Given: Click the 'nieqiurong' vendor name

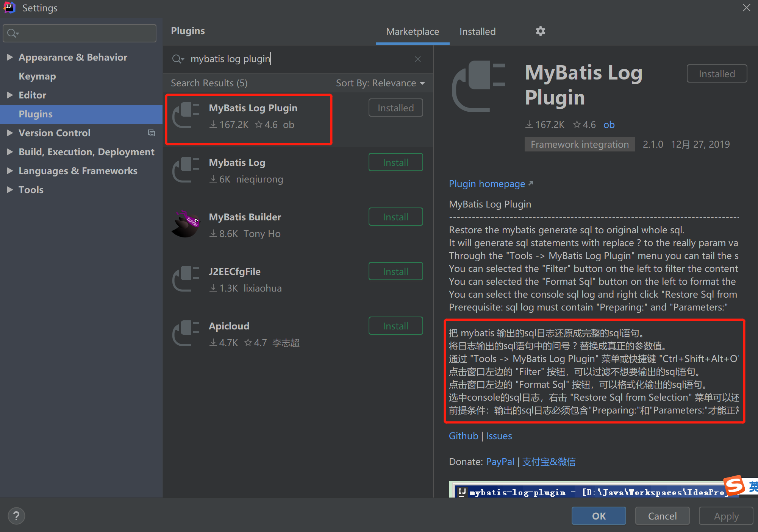Looking at the screenshot, I should [x=259, y=179].
